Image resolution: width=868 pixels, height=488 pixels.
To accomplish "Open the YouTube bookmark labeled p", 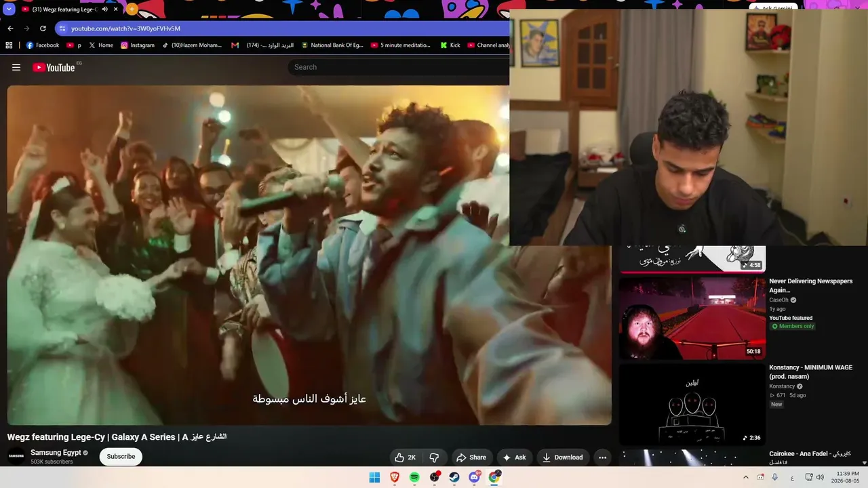I will 74,45.
